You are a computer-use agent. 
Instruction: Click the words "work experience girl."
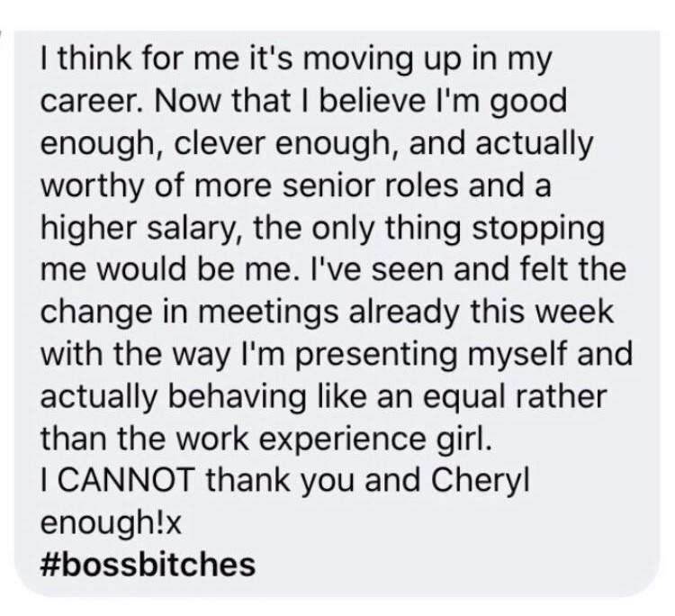pos(333,439)
